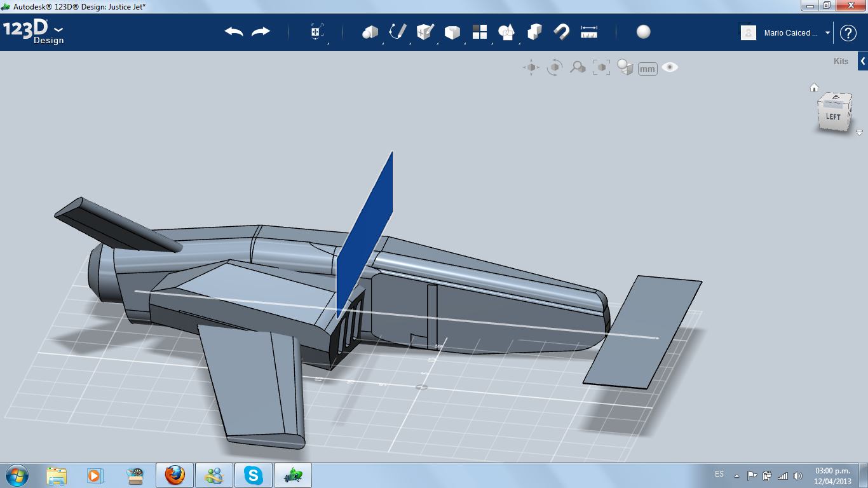Click the LEFT face of view cube
The width and height of the screenshot is (868, 488).
pos(833,117)
